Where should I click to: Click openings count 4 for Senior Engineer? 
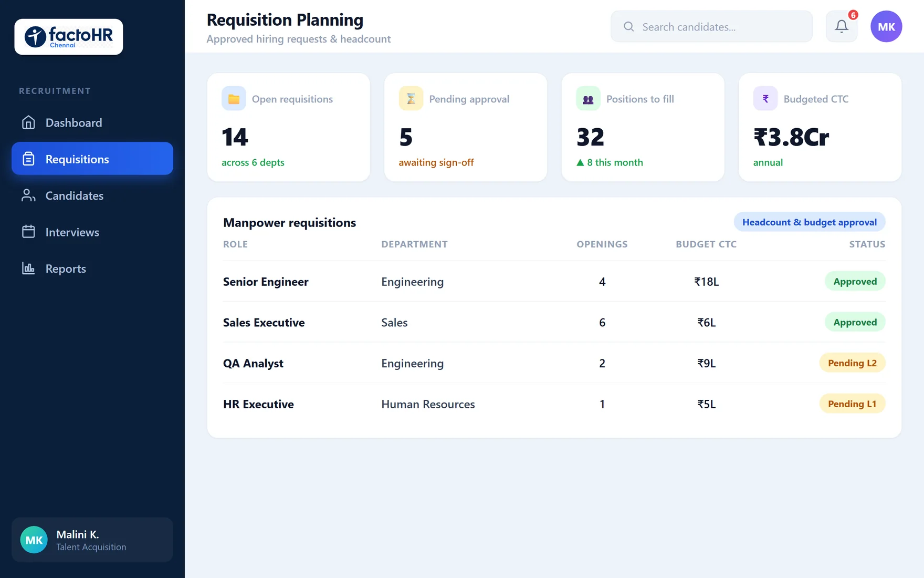click(x=602, y=282)
